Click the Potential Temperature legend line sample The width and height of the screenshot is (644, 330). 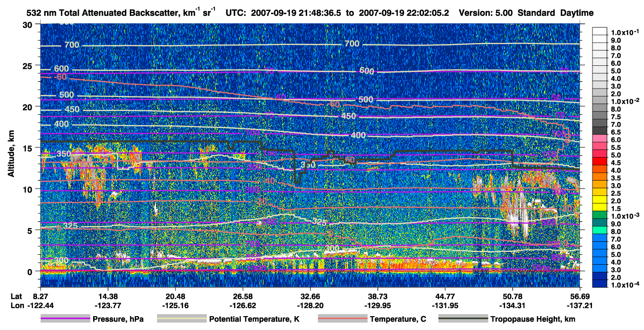coord(182,319)
